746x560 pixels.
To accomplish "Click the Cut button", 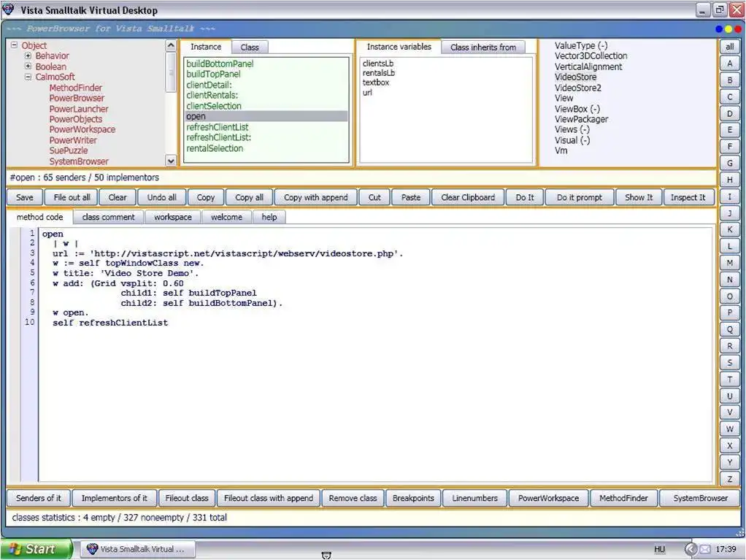I will 374,197.
